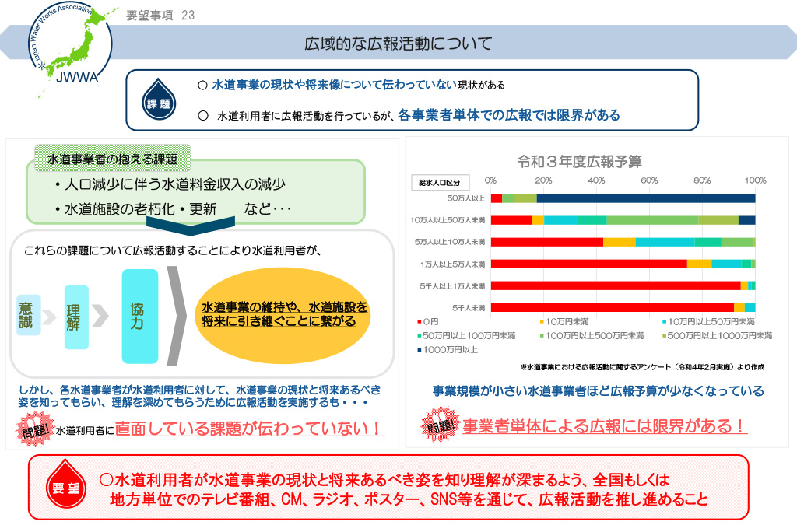This screenshot has height=532, width=797.
Task: Click the 1000万円以上 legend entry
Action: (x=448, y=350)
